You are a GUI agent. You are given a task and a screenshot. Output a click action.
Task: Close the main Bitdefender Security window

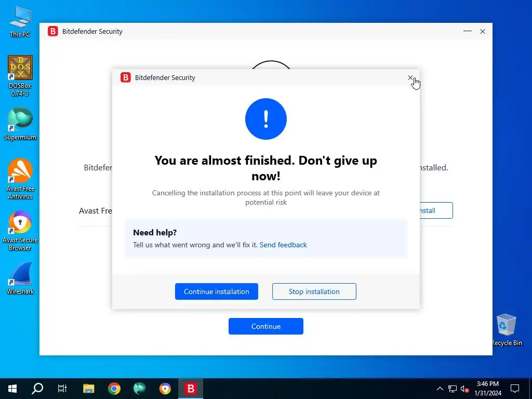(483, 31)
